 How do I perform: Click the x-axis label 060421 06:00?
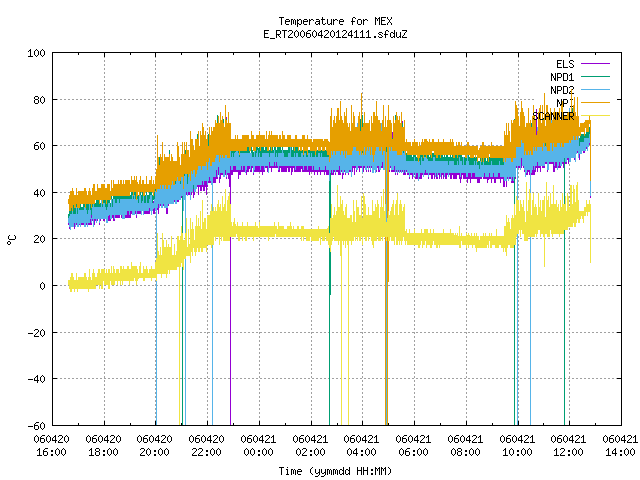tap(413, 446)
